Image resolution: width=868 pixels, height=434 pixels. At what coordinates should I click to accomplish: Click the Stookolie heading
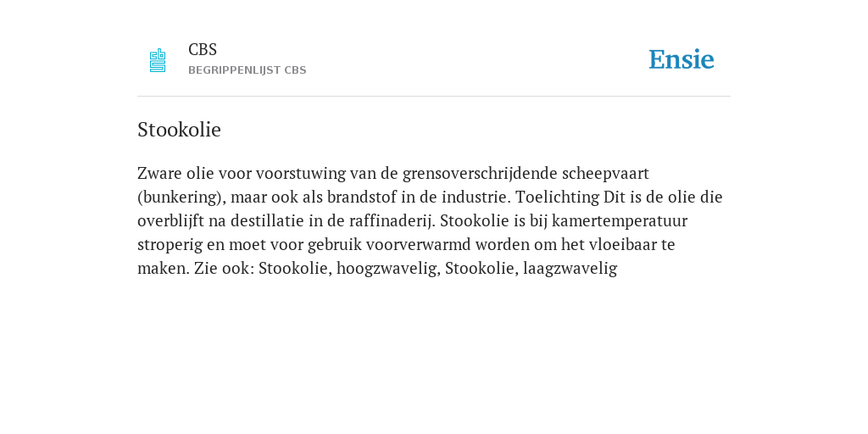coord(179,130)
